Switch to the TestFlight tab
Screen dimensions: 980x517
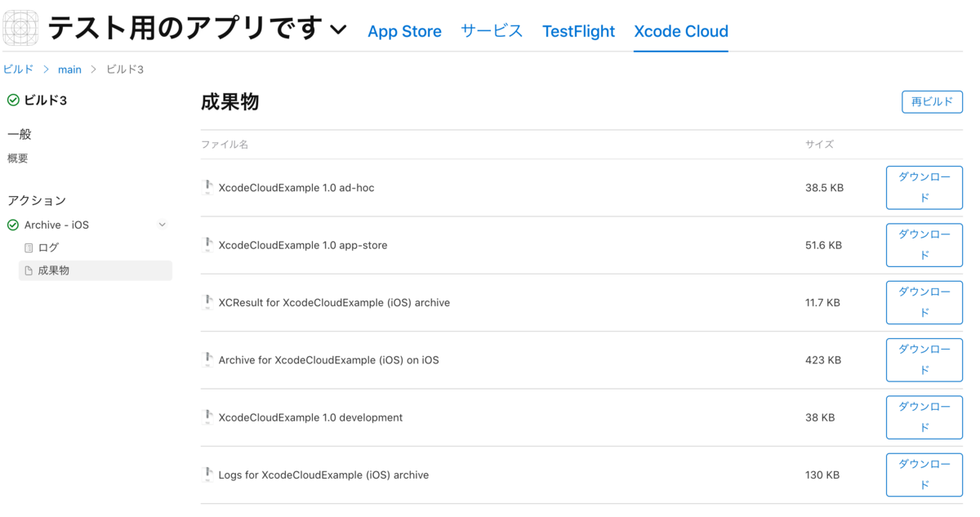[x=578, y=31]
